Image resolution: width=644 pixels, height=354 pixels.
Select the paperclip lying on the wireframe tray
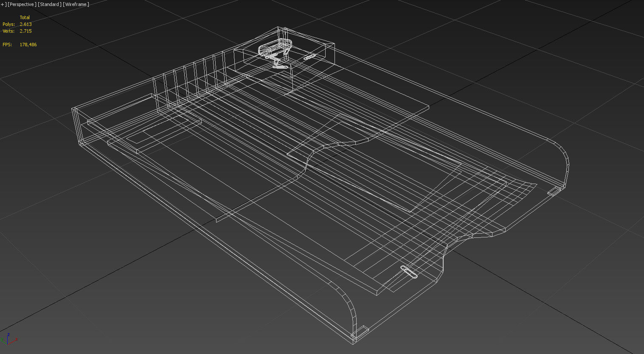tap(409, 272)
